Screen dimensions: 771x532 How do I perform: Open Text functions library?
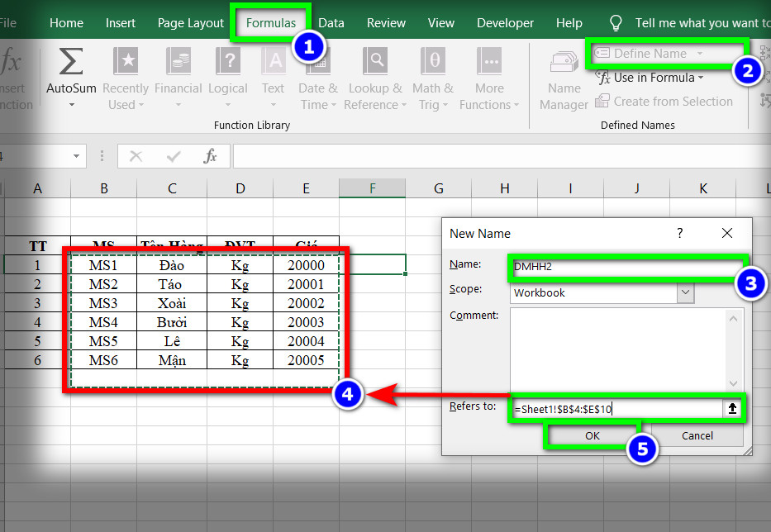coord(274,78)
